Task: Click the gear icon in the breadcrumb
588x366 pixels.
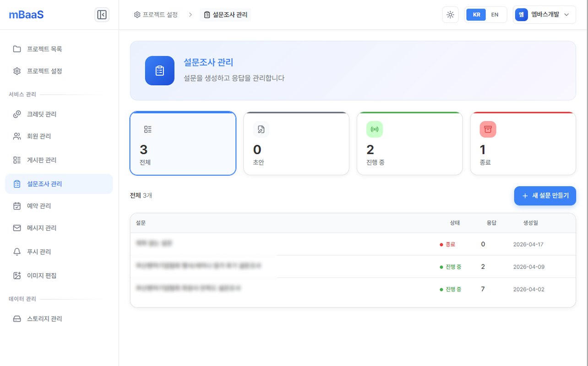Action: 137,15
